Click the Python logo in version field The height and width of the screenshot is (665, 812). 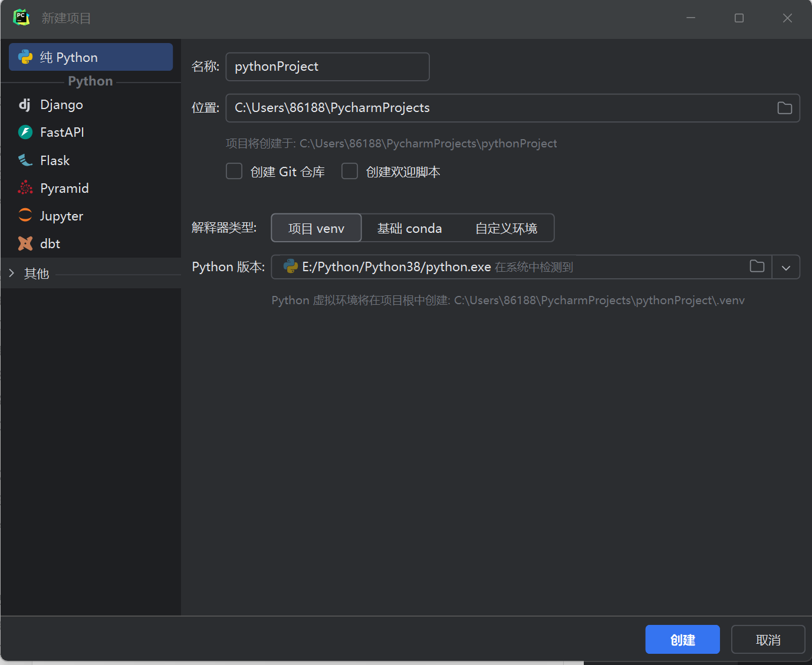pyautogui.click(x=291, y=266)
